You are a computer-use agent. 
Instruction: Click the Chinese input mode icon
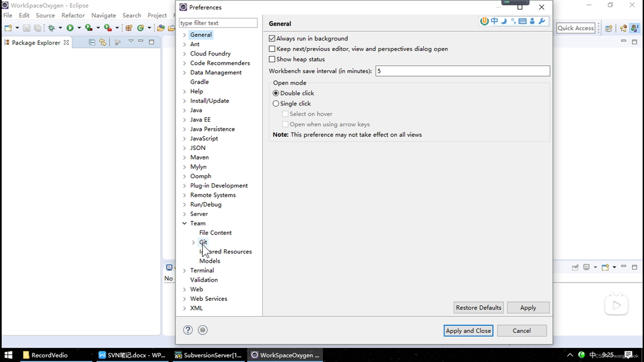pyautogui.click(x=494, y=21)
